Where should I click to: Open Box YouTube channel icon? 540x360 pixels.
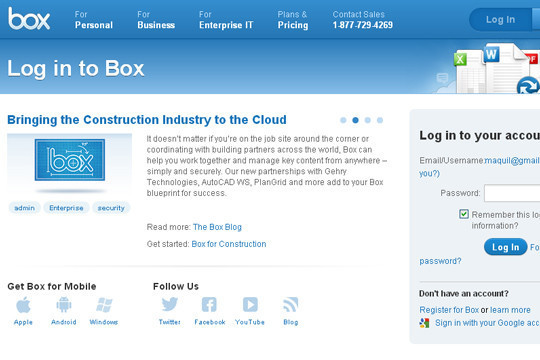pyautogui.click(x=250, y=305)
